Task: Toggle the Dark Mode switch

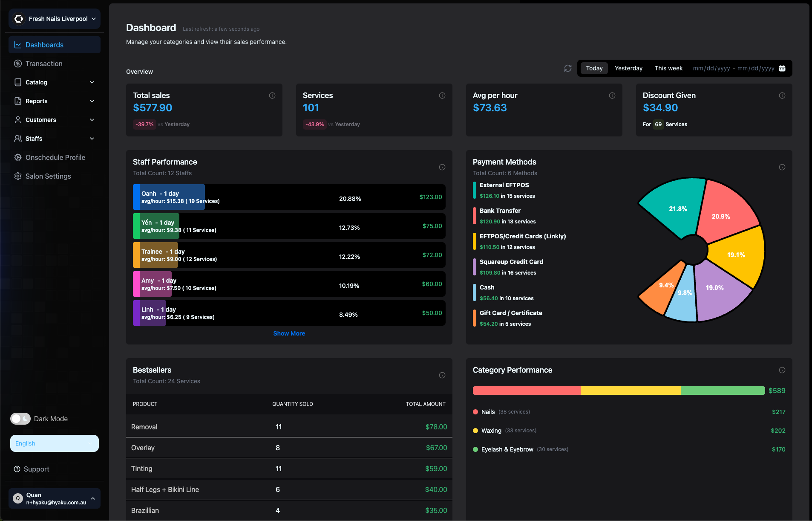Action: [20, 419]
